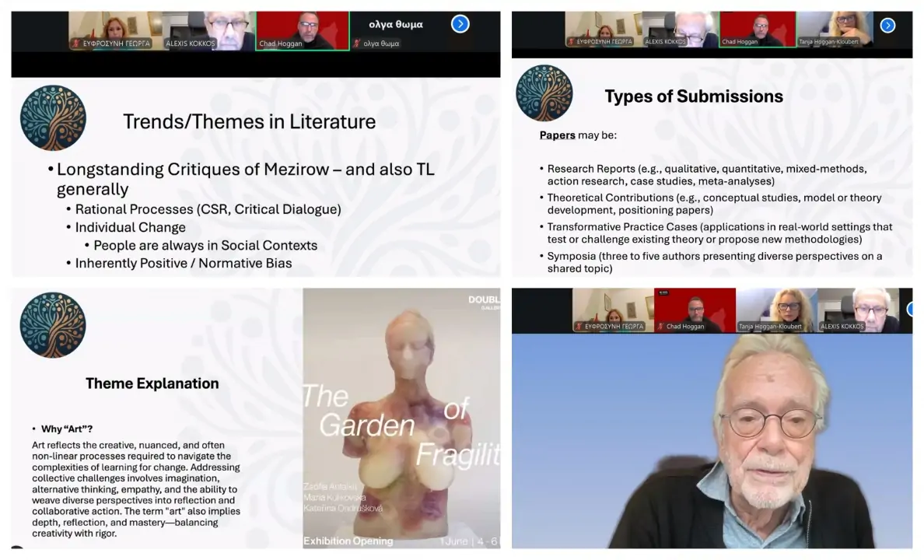Click muted mic icon on ολγα θωμα label

(x=357, y=44)
